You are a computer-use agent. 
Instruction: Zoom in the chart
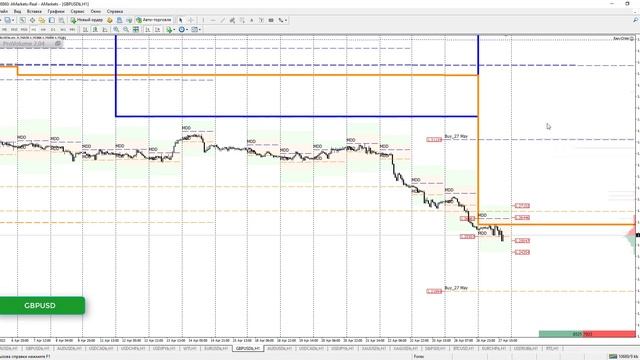tap(116, 29)
